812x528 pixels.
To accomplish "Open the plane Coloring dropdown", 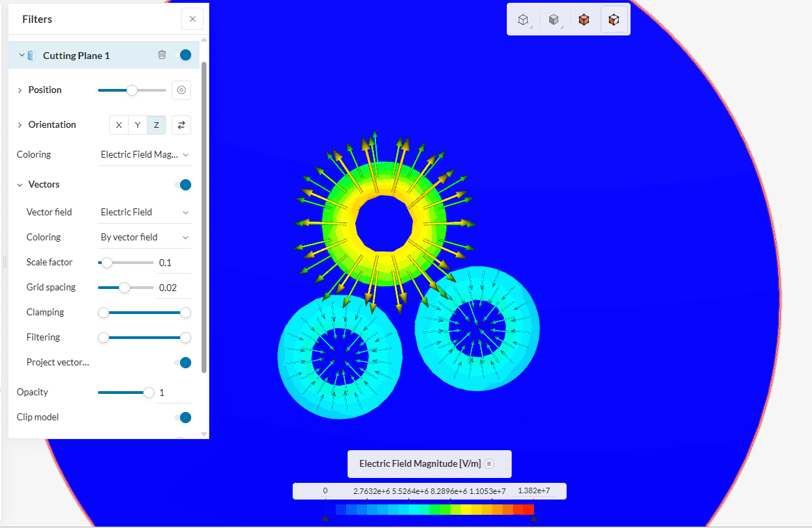I will pos(145,155).
